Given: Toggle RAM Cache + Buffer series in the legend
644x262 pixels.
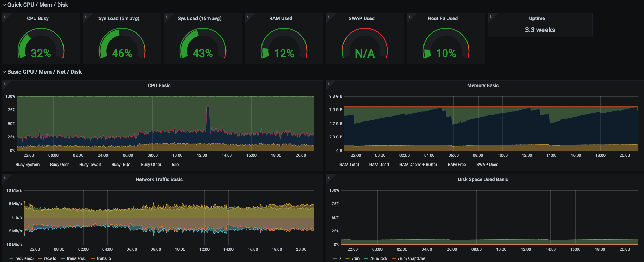Looking at the screenshot, I should point(418,165).
